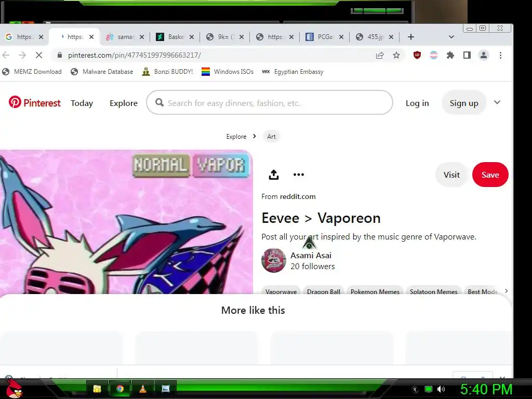Select the Vaporwave tag chip
The image size is (532, 399).
pyautogui.click(x=281, y=291)
